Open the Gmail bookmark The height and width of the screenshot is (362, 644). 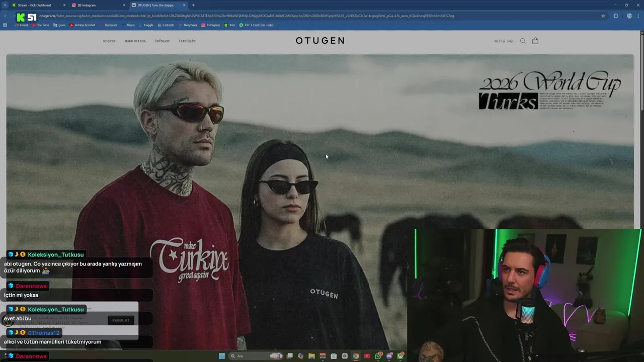click(22, 25)
